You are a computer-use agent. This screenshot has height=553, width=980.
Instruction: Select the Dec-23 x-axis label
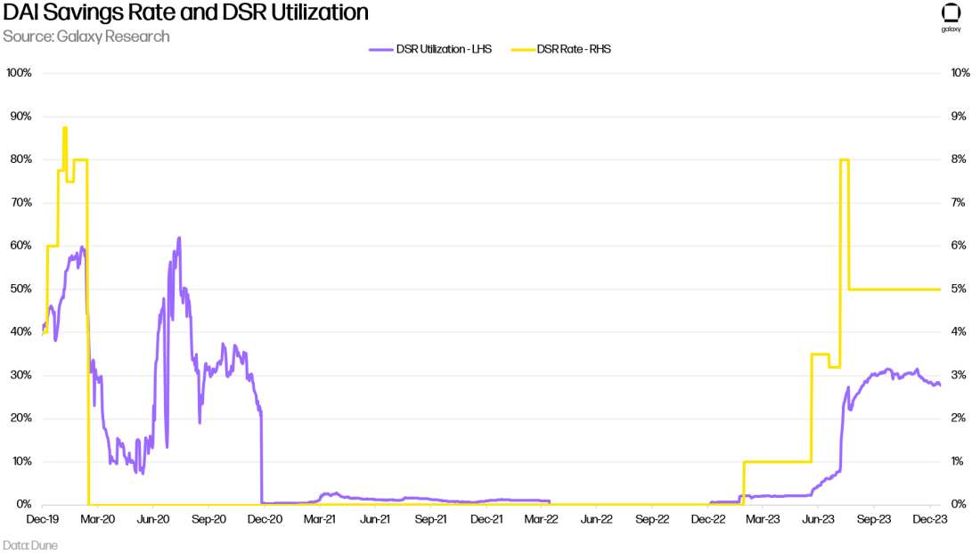click(x=929, y=517)
